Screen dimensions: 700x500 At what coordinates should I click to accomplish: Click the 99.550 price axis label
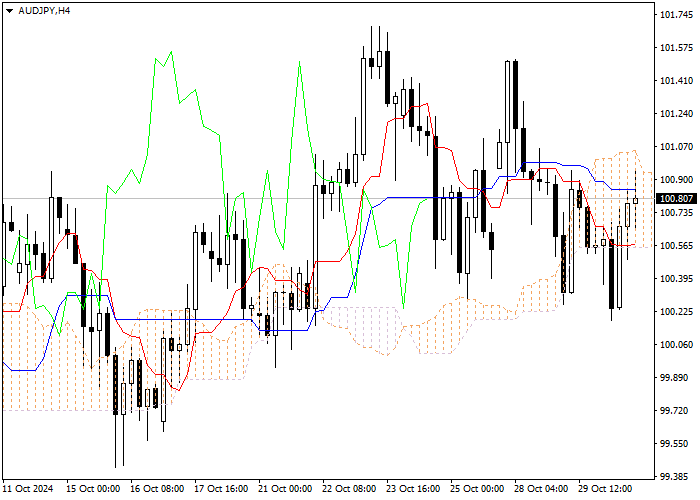click(x=674, y=444)
